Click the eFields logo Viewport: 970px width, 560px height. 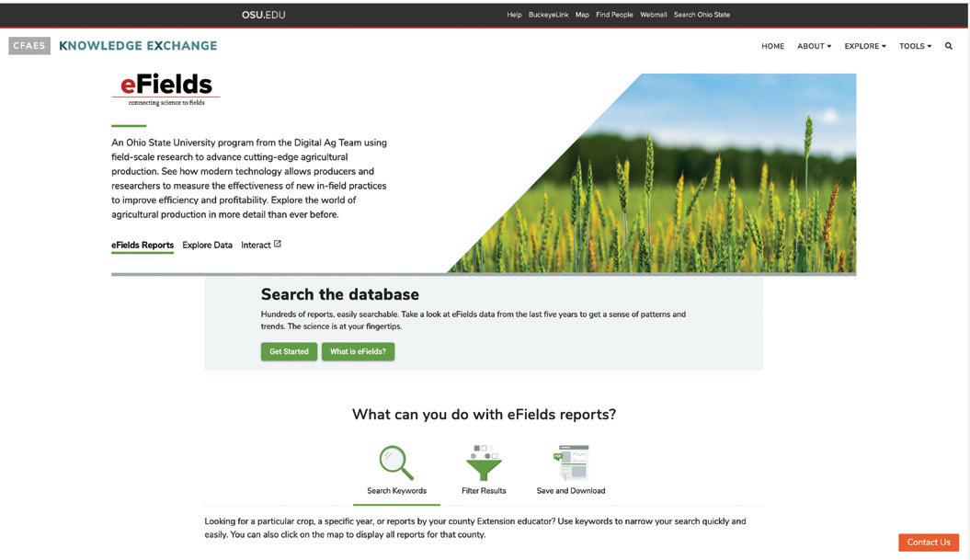click(165, 90)
